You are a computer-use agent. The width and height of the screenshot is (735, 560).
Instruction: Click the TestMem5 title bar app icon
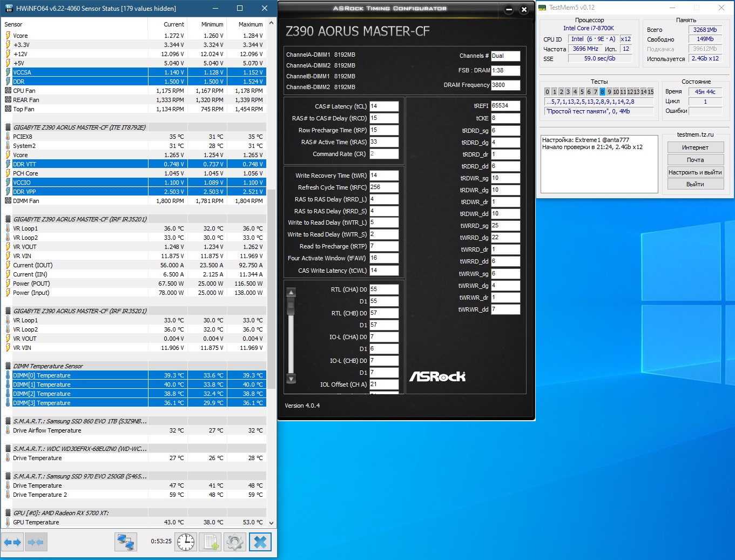pos(542,8)
